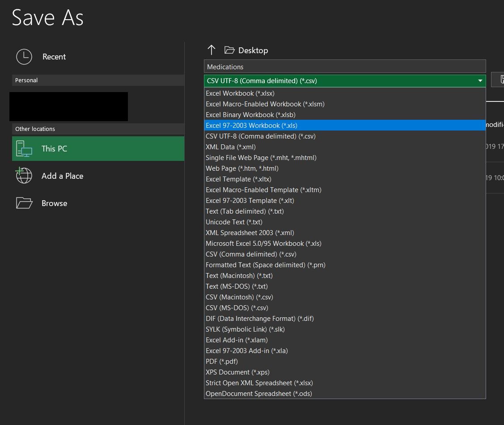Screen dimensions: 504x425
Task: Click the Recent clock icon
Action: click(x=24, y=57)
